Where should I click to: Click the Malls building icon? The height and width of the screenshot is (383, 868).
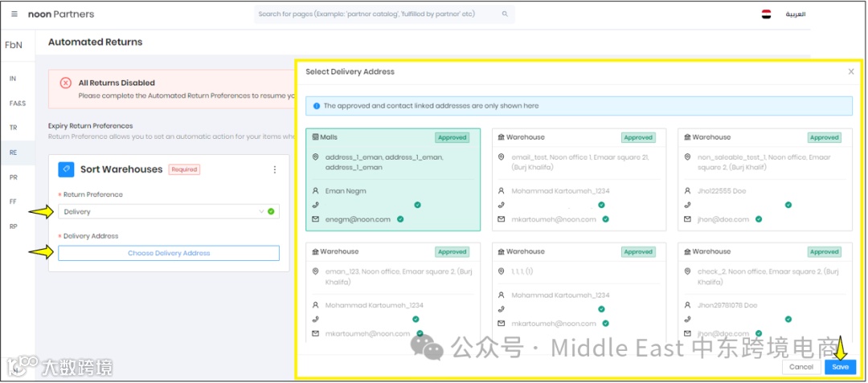[x=316, y=137]
